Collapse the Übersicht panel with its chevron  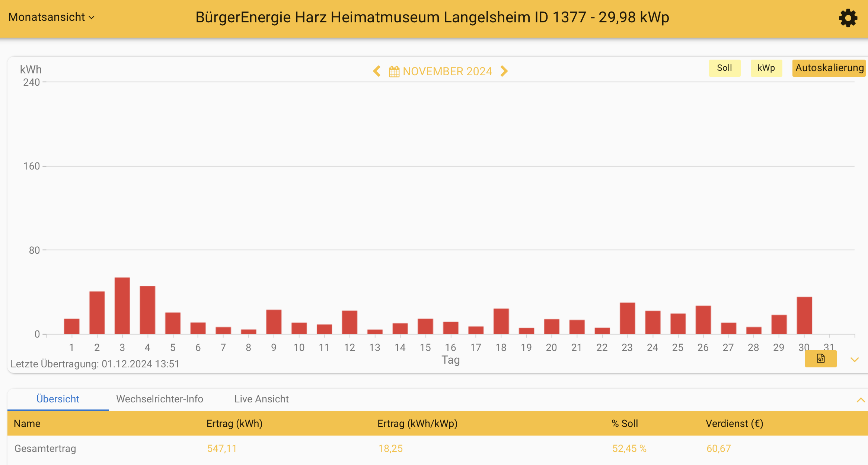pyautogui.click(x=860, y=400)
